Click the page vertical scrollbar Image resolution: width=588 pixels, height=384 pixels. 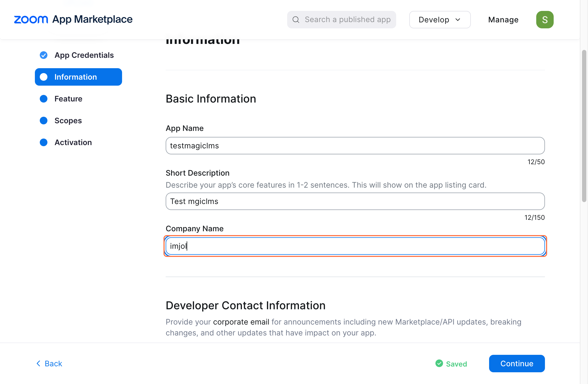[584, 125]
